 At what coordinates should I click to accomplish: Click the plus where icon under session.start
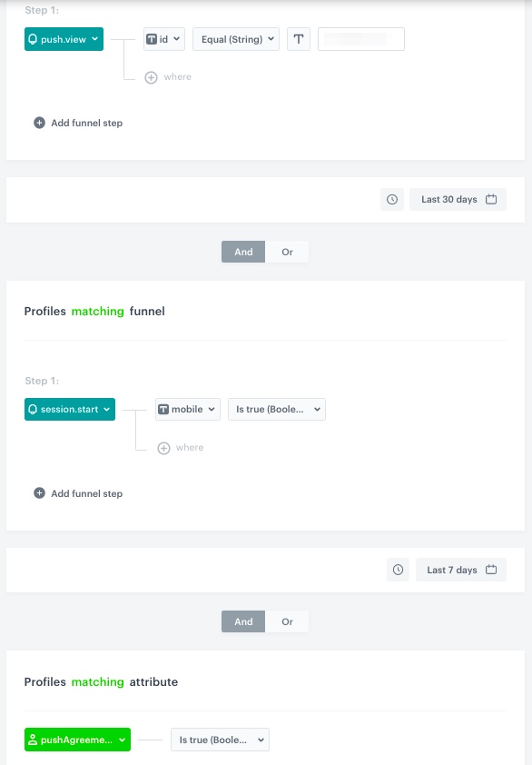point(165,447)
